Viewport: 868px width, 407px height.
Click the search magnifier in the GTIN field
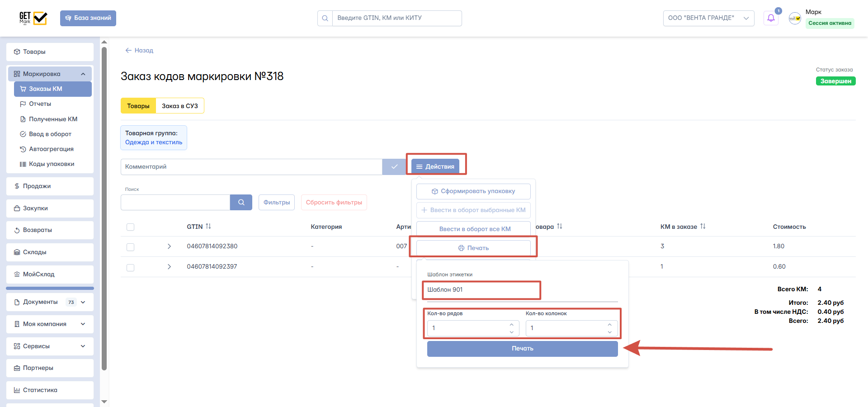pyautogui.click(x=325, y=18)
